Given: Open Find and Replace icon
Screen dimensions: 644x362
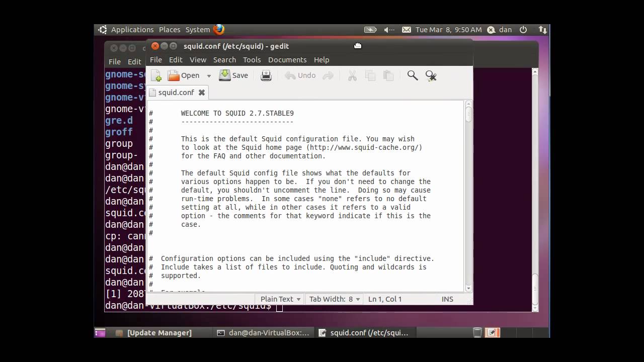Looking at the screenshot, I should pos(431,75).
